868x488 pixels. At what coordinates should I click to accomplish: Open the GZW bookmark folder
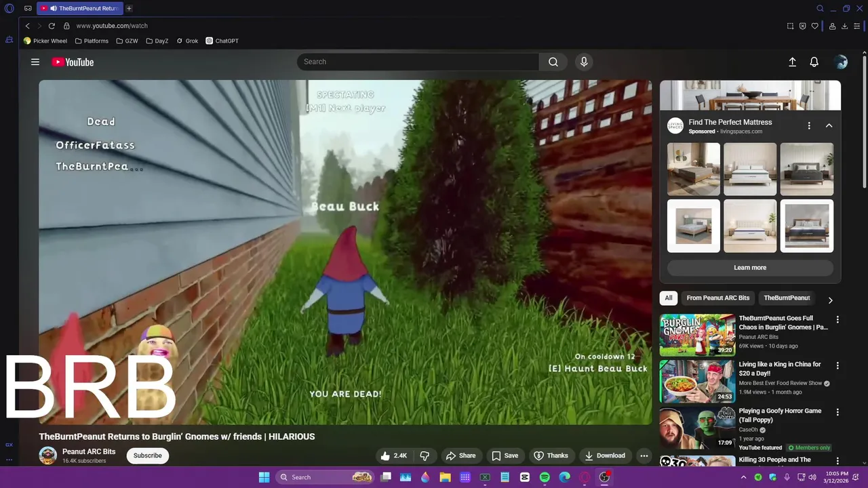click(x=127, y=41)
